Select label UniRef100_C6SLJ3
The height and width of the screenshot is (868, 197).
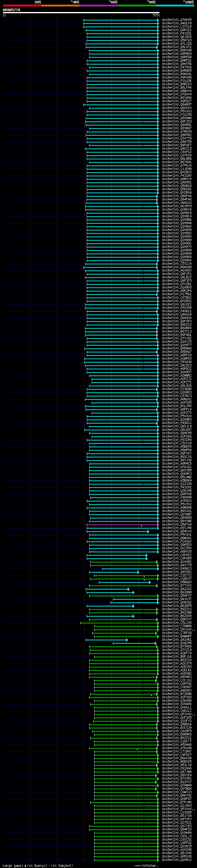pyautogui.click(x=177, y=836)
